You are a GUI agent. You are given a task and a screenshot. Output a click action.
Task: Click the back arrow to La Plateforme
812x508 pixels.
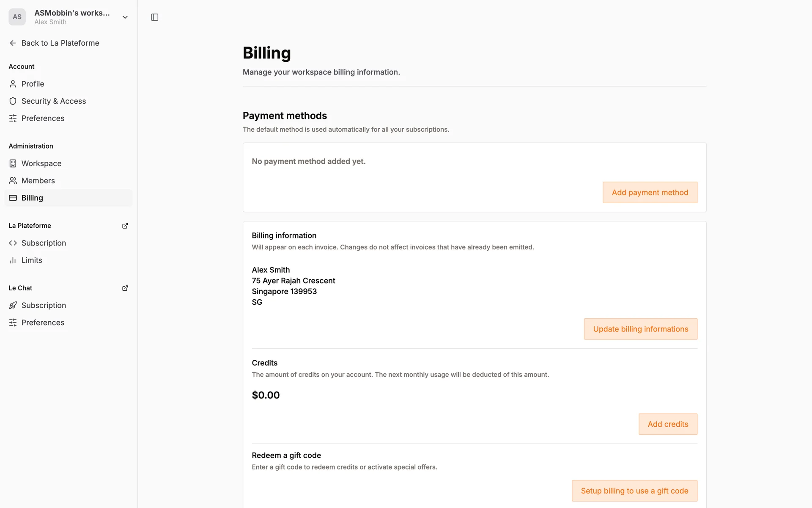pyautogui.click(x=13, y=43)
